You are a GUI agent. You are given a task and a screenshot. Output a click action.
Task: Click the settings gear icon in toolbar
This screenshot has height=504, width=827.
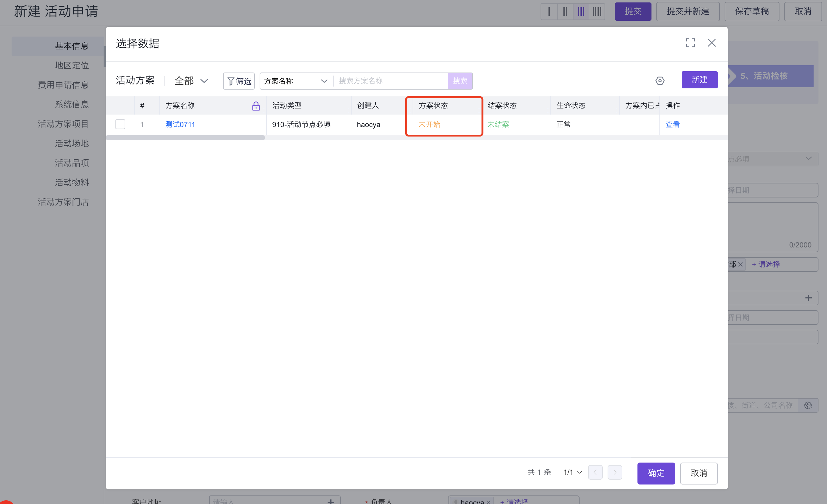click(x=660, y=81)
